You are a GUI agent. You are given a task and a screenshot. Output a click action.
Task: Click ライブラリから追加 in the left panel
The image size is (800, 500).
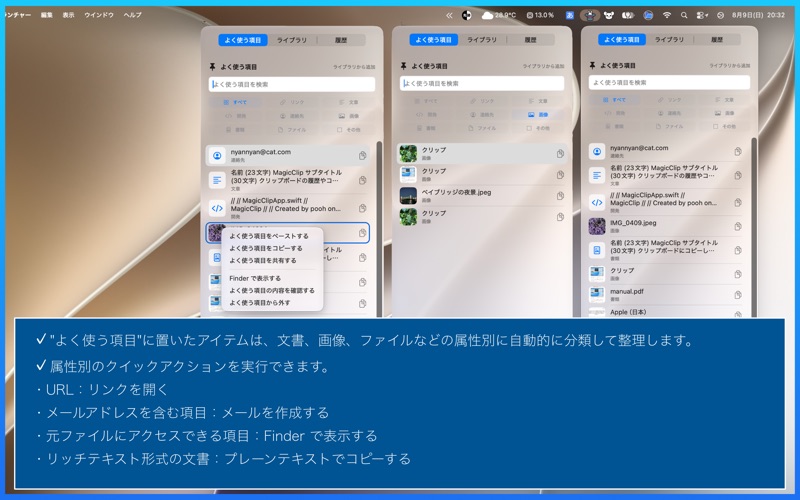click(x=354, y=67)
